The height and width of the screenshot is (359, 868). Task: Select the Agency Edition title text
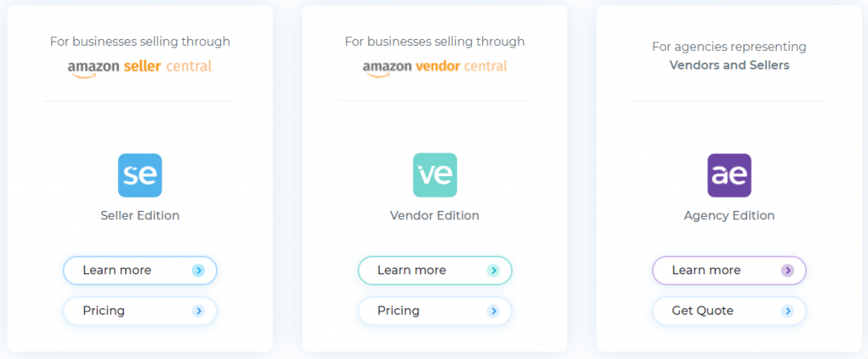(729, 216)
